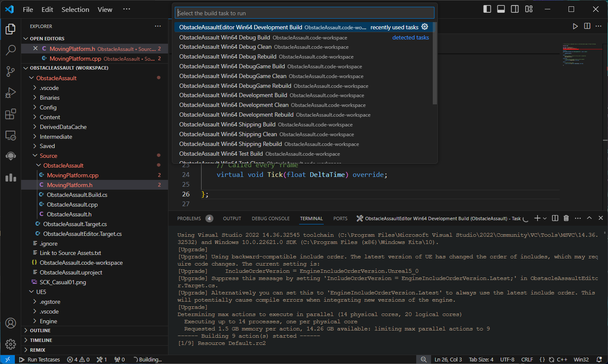Open the Remote Explorer icon in activity bar
Viewport: 608px width, 364px height.
pyautogui.click(x=11, y=135)
